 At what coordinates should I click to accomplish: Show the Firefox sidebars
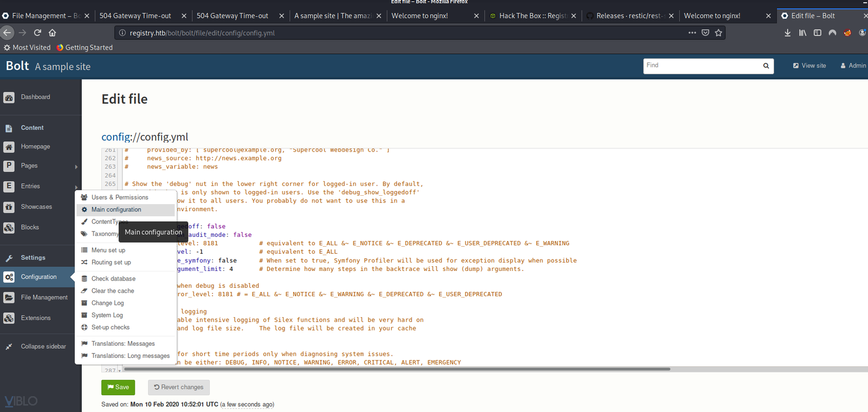point(817,33)
